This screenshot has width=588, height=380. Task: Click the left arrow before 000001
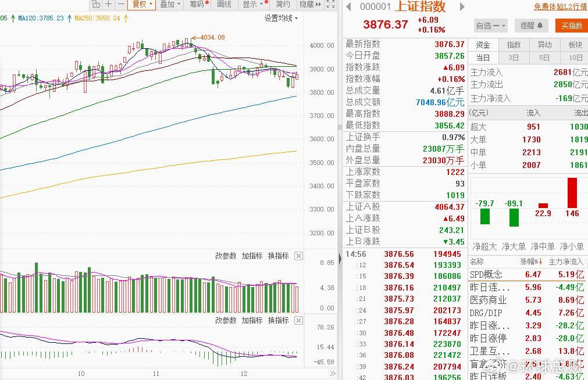tap(348, 8)
